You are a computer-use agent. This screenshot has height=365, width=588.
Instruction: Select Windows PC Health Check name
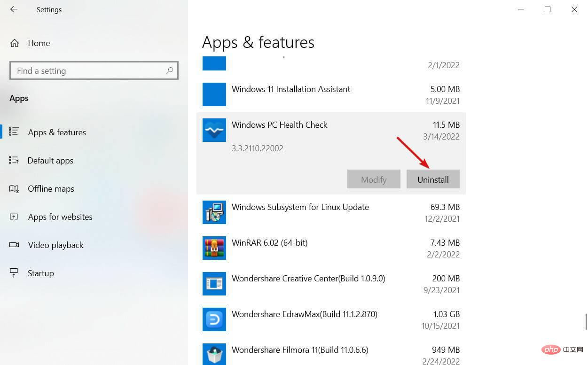280,125
